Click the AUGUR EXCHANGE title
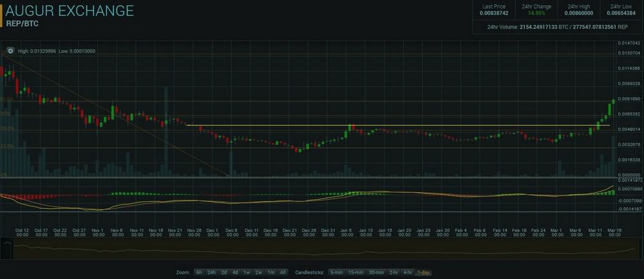 [70, 11]
